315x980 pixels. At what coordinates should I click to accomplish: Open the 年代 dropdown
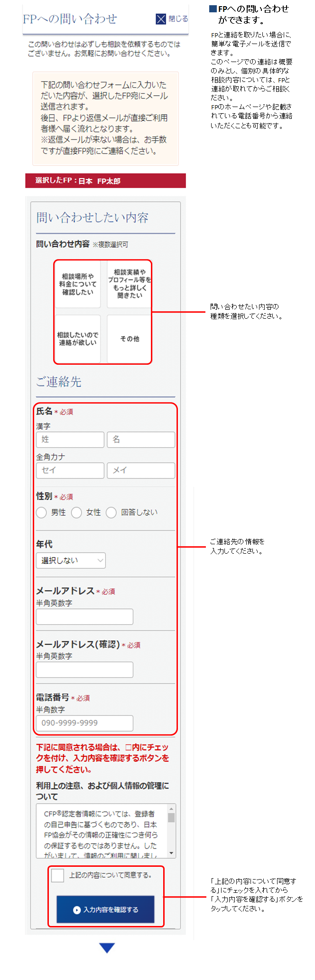(x=71, y=560)
